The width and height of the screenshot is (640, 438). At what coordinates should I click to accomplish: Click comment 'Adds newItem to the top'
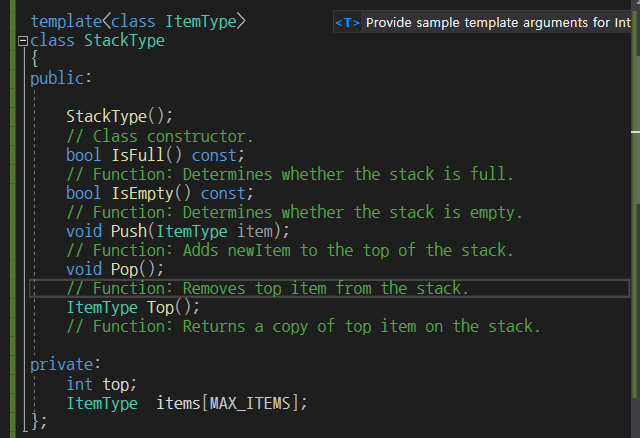pyautogui.click(x=290, y=250)
